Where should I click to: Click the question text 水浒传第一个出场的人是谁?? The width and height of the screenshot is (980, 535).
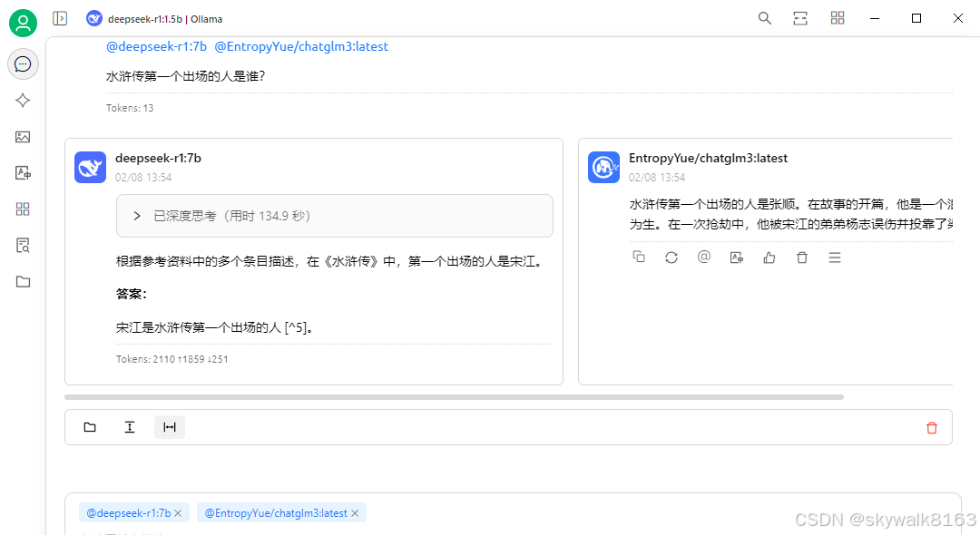[x=186, y=76]
